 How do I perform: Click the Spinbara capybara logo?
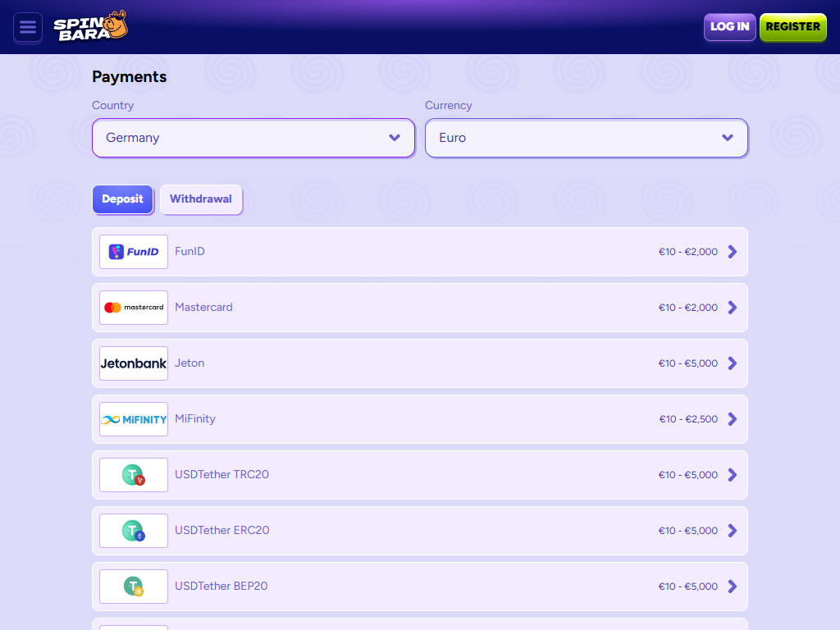(90, 26)
